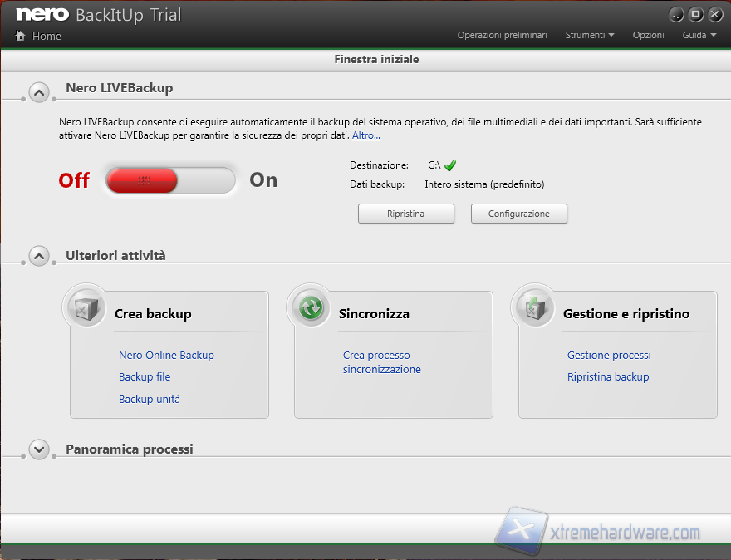The width and height of the screenshot is (731, 560).
Task: Click the red Off label
Action: tap(74, 180)
